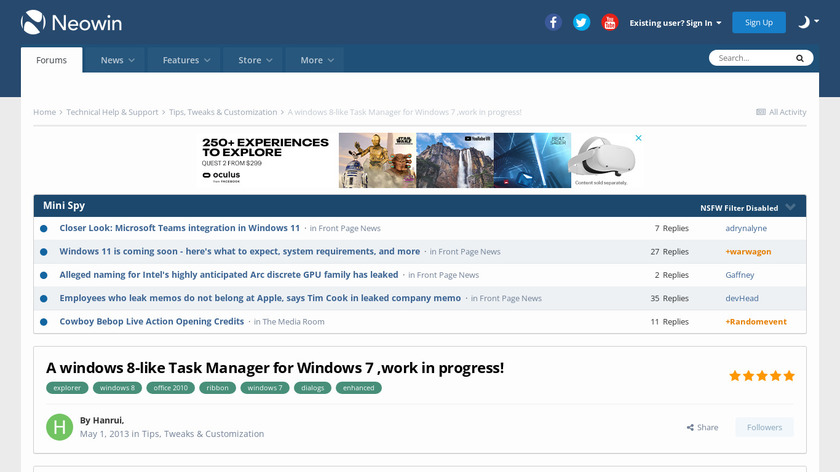Click unread dot for Intel Arc GPU topic
This screenshot has width=840, height=472.
[x=44, y=275]
